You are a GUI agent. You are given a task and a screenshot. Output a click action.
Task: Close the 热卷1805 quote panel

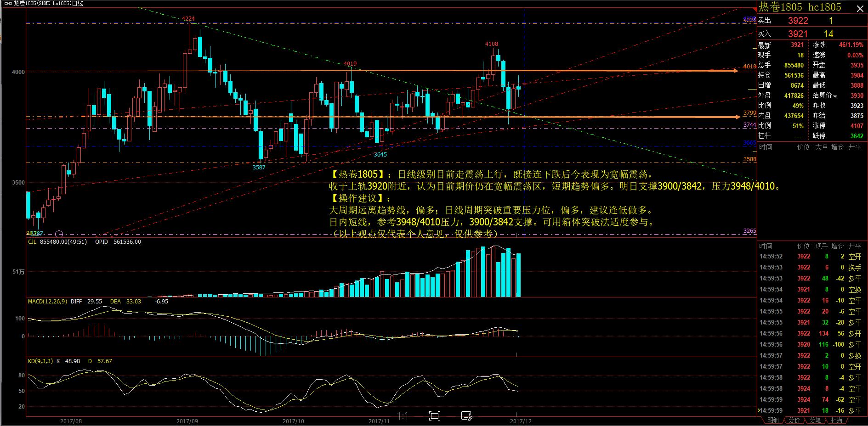tap(860, 8)
